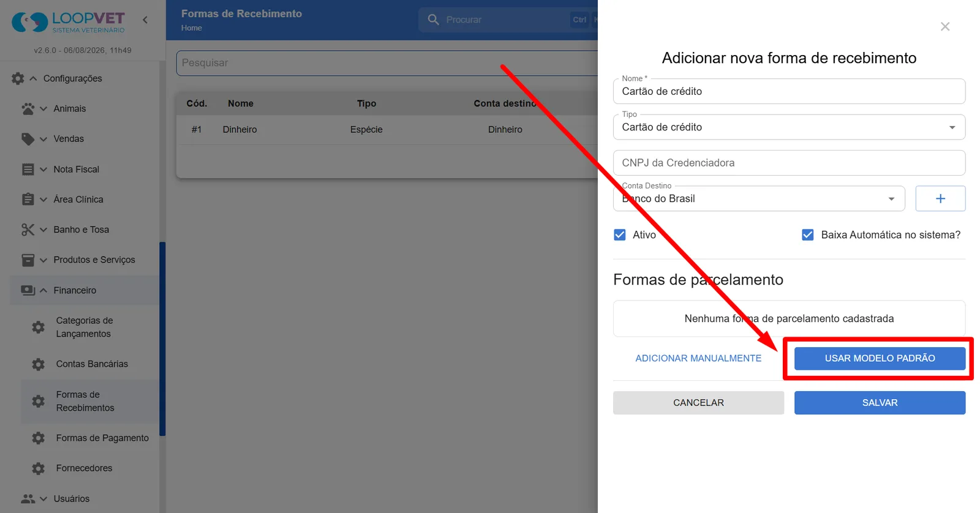The width and height of the screenshot is (980, 513).
Task: Save the new forma de recebimento
Action: [x=880, y=403]
